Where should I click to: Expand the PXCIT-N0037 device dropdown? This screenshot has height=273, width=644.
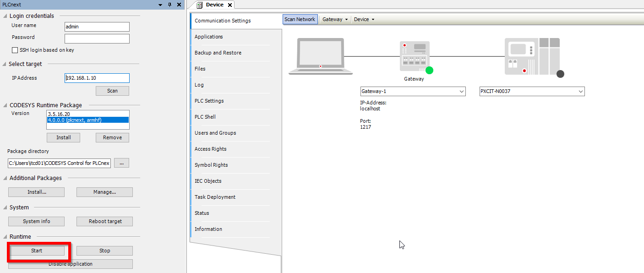pos(580,91)
